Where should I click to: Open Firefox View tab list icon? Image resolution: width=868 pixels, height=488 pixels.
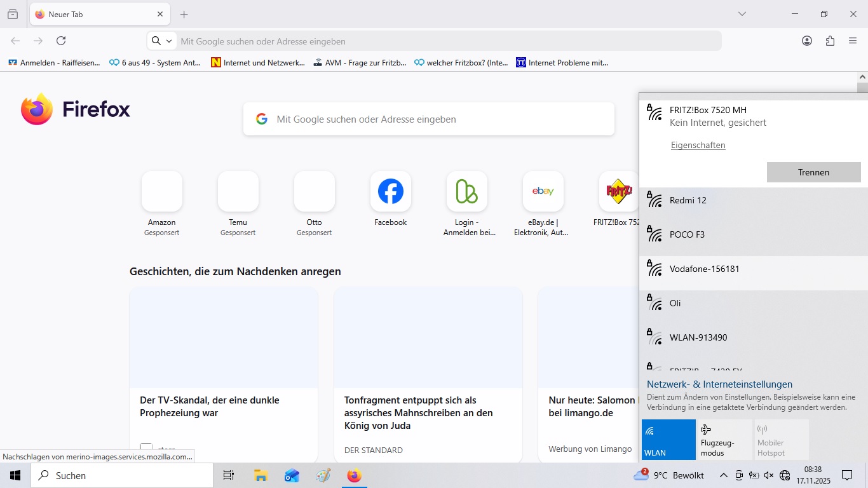pyautogui.click(x=13, y=14)
